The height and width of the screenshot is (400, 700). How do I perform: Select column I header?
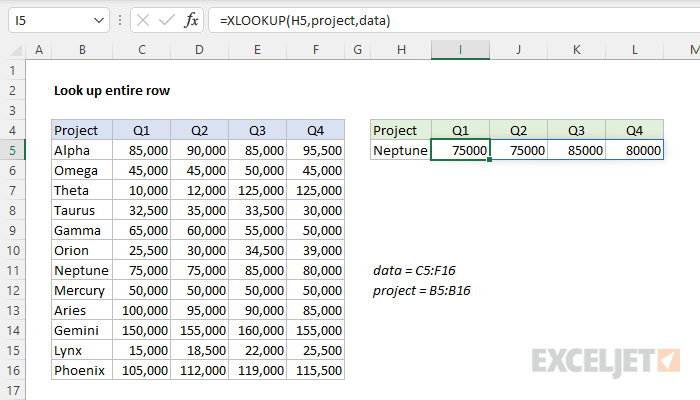pyautogui.click(x=460, y=50)
